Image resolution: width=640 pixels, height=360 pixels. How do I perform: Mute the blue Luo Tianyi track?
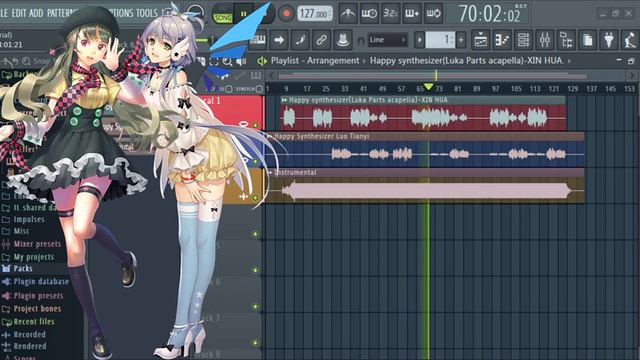255,162
